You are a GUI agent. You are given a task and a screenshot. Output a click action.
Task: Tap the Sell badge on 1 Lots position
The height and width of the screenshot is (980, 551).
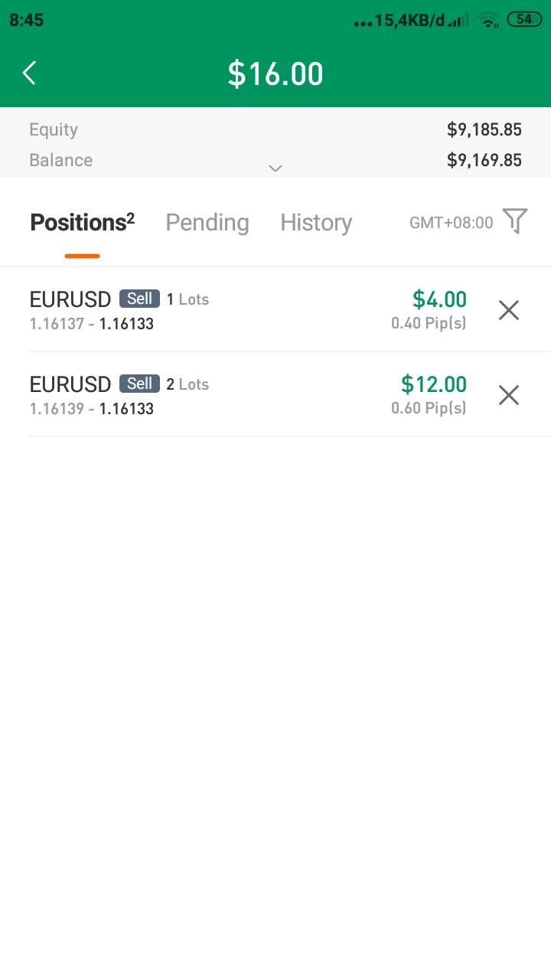[139, 299]
